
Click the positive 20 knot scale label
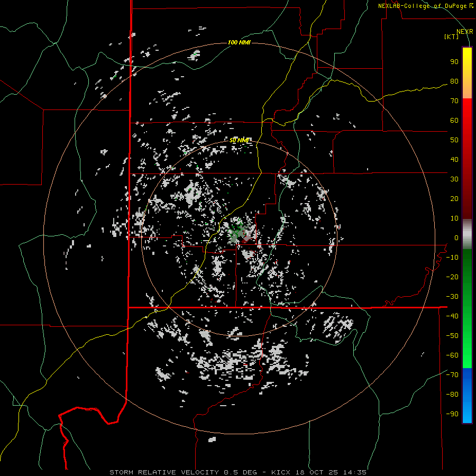pyautogui.click(x=454, y=199)
